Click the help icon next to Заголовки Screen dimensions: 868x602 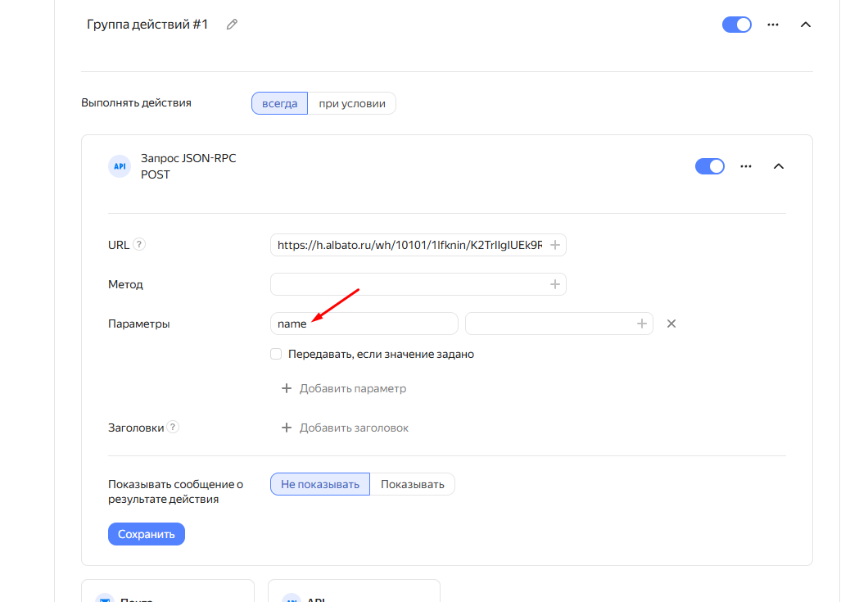(x=173, y=427)
